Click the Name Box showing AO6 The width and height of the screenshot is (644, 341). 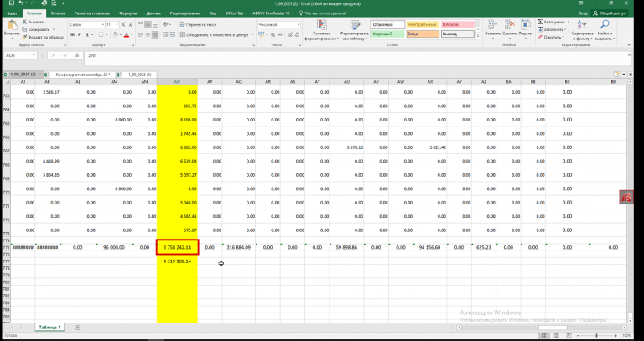[x=18, y=55]
